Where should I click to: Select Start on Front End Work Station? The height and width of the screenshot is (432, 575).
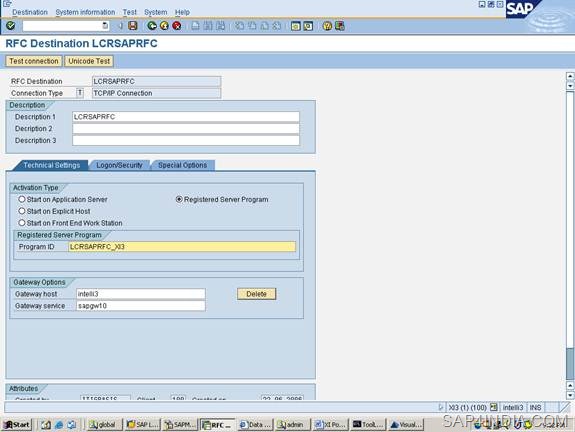[22, 223]
